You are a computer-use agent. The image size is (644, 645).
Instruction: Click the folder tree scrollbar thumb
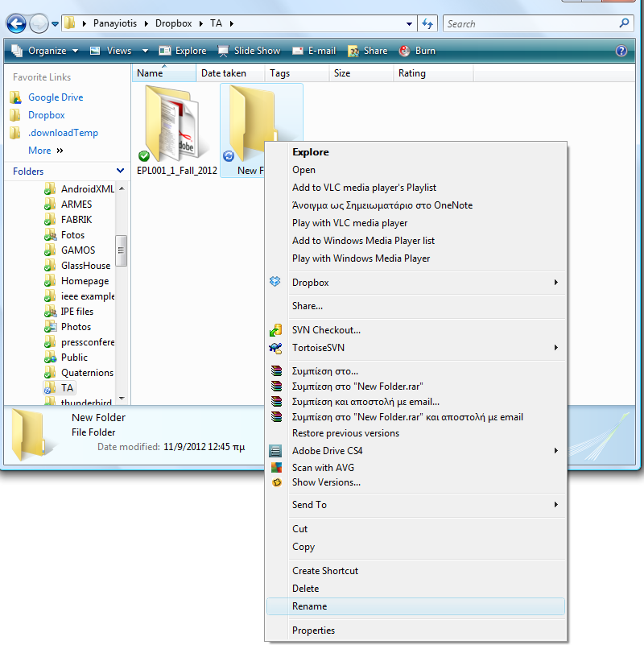coord(121,250)
